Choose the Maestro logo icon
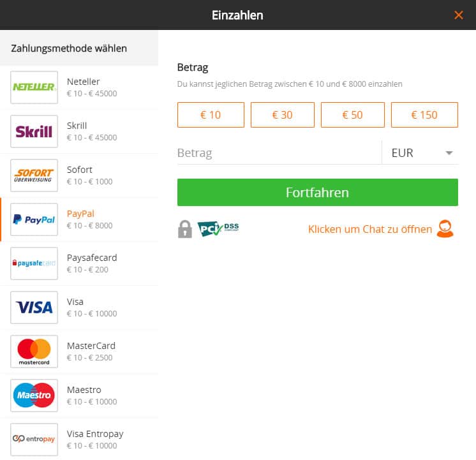 [34, 396]
